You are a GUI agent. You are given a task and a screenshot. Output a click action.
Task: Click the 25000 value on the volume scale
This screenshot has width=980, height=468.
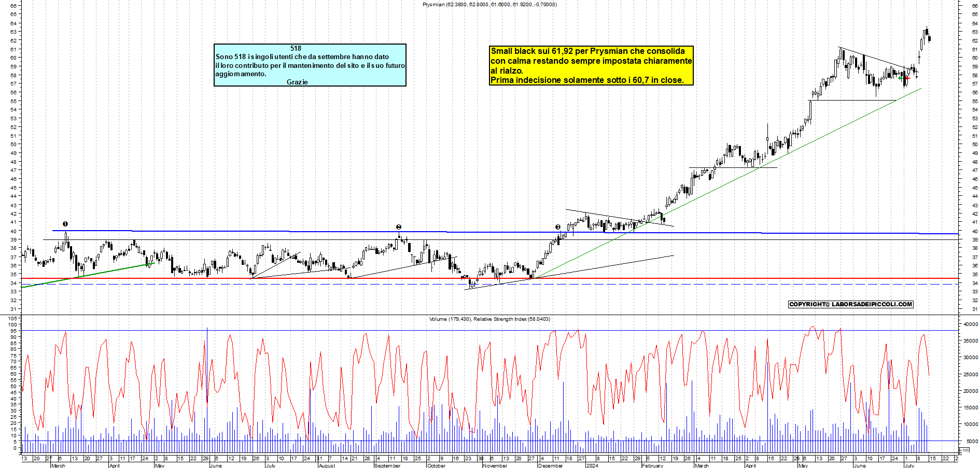pos(970,374)
